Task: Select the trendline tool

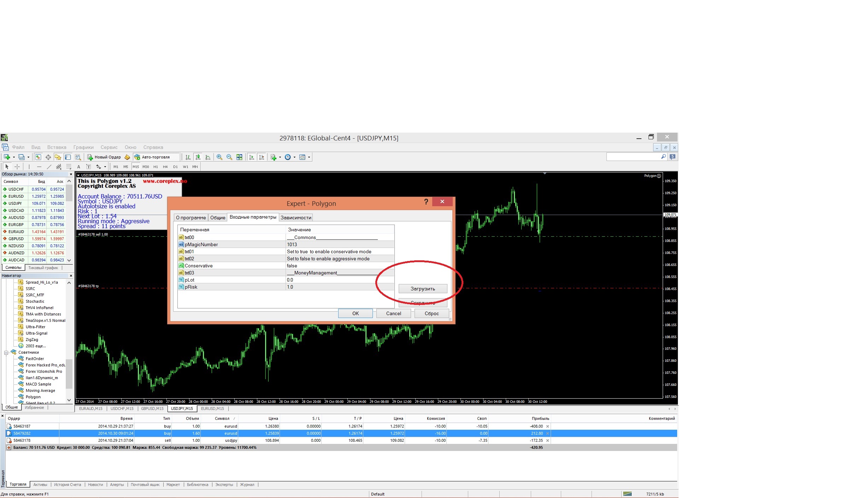Action: click(x=49, y=167)
